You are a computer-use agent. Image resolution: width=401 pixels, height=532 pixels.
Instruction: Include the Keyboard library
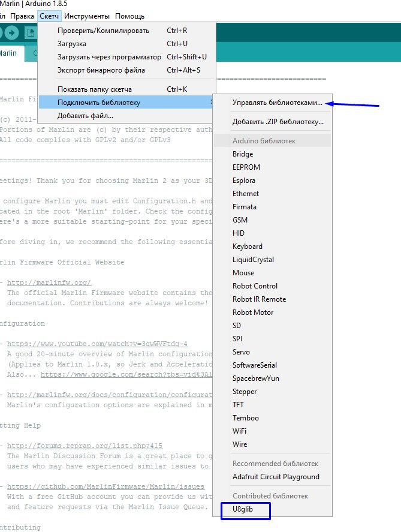click(x=273, y=247)
